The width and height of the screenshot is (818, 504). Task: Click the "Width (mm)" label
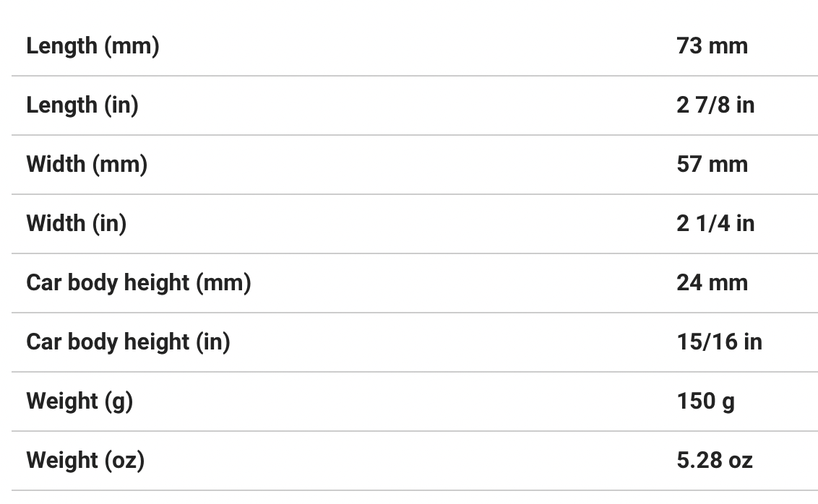(x=87, y=165)
